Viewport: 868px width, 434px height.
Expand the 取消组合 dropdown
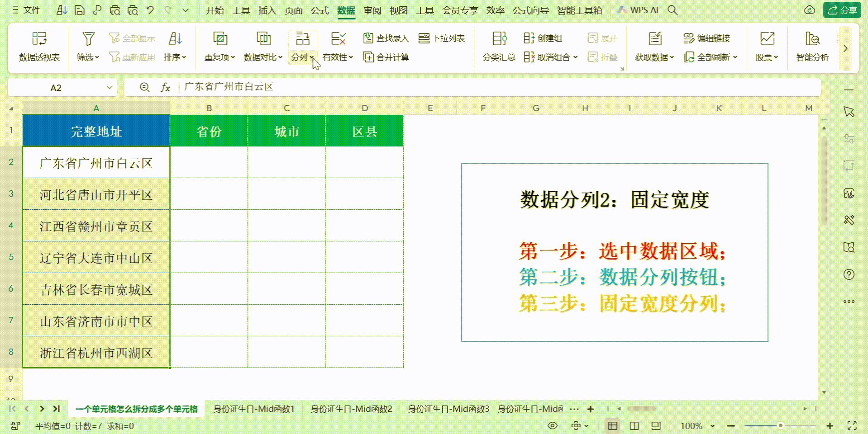(x=575, y=57)
